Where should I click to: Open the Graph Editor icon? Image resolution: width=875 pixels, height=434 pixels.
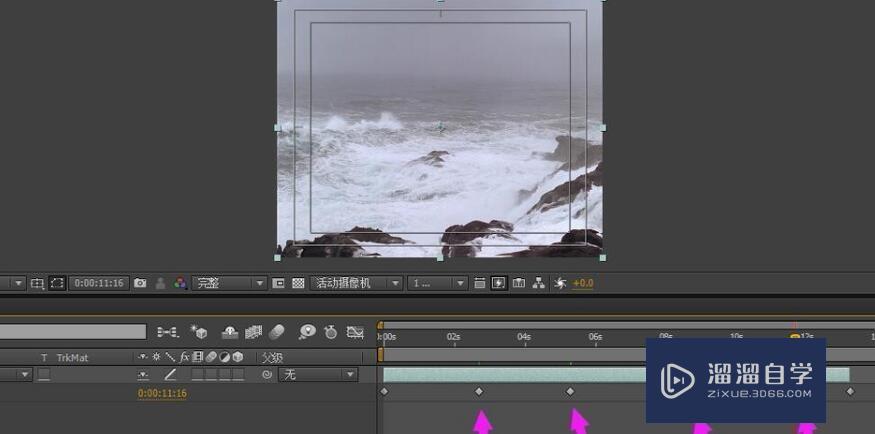(x=355, y=332)
